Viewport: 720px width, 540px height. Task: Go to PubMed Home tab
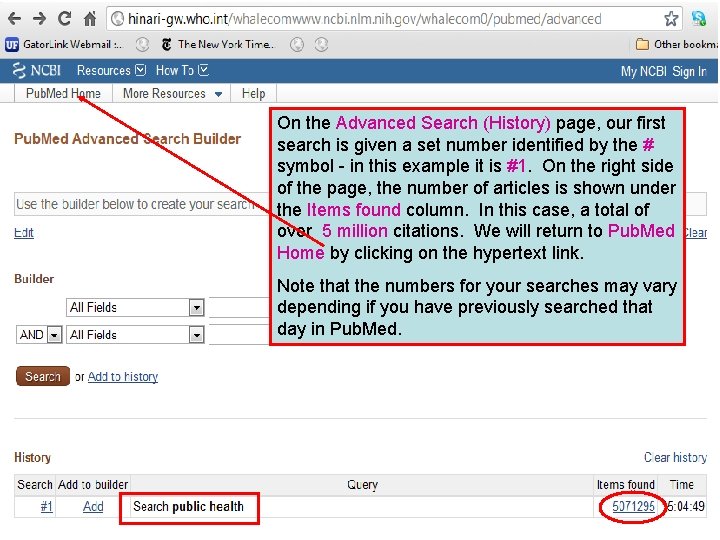(63, 93)
